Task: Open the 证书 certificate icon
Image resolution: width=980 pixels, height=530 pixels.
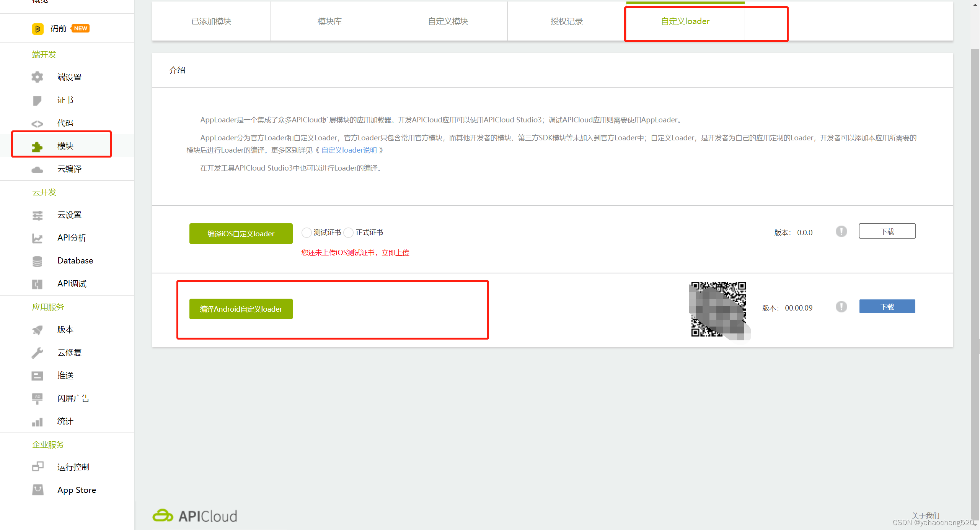Action: pyautogui.click(x=37, y=101)
